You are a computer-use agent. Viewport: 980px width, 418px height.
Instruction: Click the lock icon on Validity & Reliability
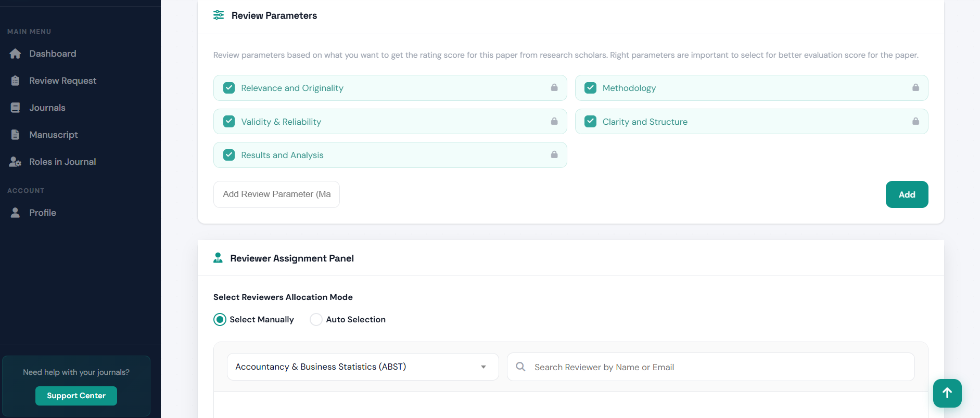pyautogui.click(x=554, y=121)
